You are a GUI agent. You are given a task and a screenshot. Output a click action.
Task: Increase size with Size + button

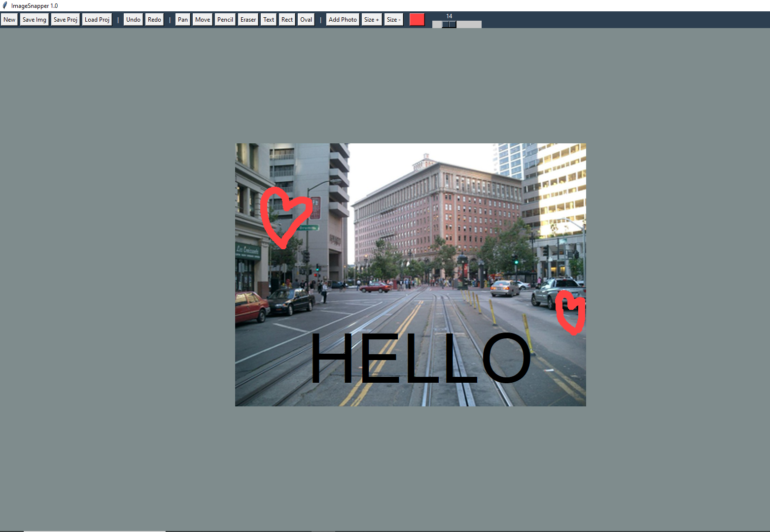point(372,20)
